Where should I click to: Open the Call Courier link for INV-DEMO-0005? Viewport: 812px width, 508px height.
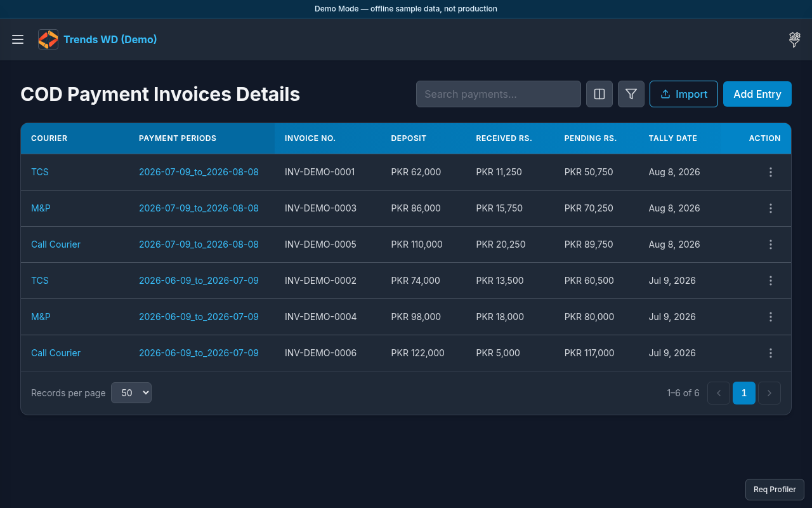pyautogui.click(x=56, y=244)
